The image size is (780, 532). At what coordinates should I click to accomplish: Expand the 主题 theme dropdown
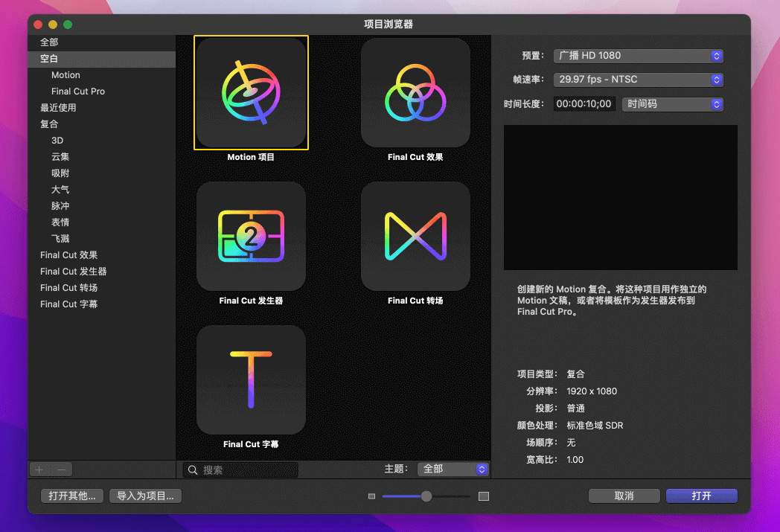(x=453, y=469)
